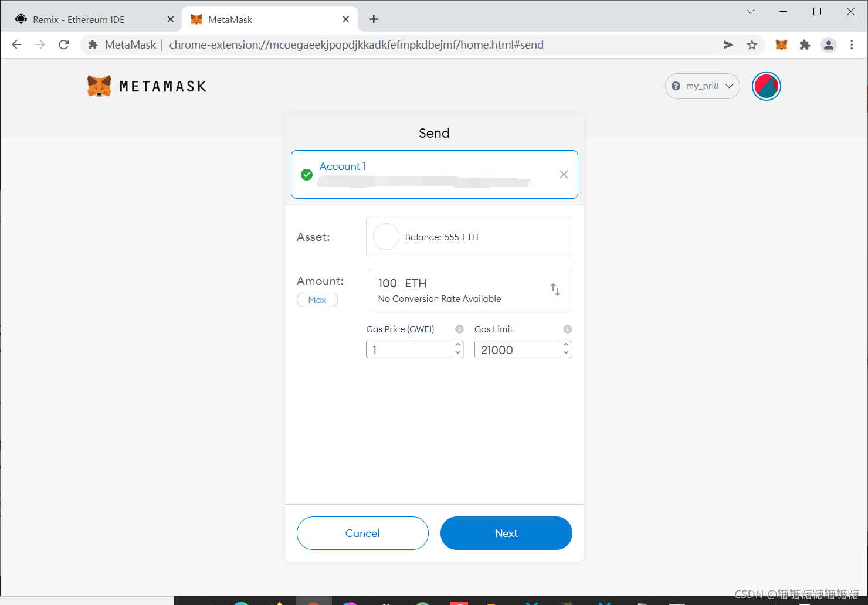Click the amount field with 100 ETH
868x605 pixels.
tap(470, 290)
